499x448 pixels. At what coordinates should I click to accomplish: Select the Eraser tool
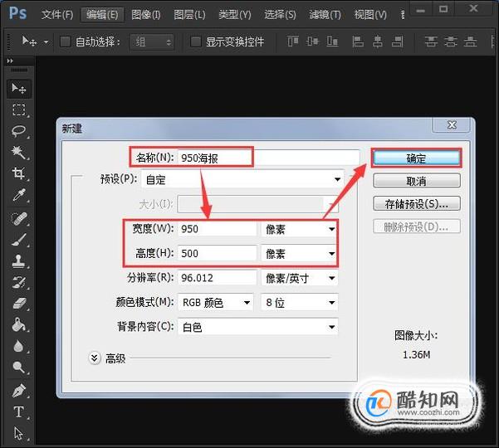pyautogui.click(x=19, y=304)
